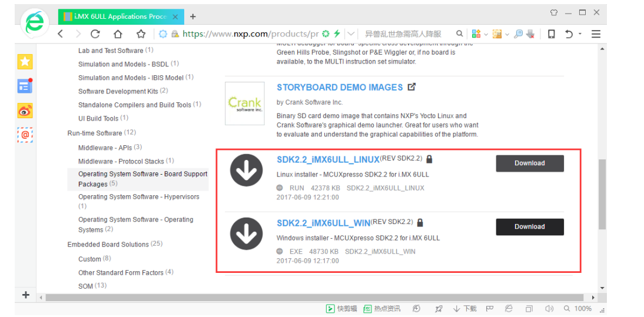The image size is (644, 317).
Task: Select Other Standard Form Factors filter
Action: point(126,272)
